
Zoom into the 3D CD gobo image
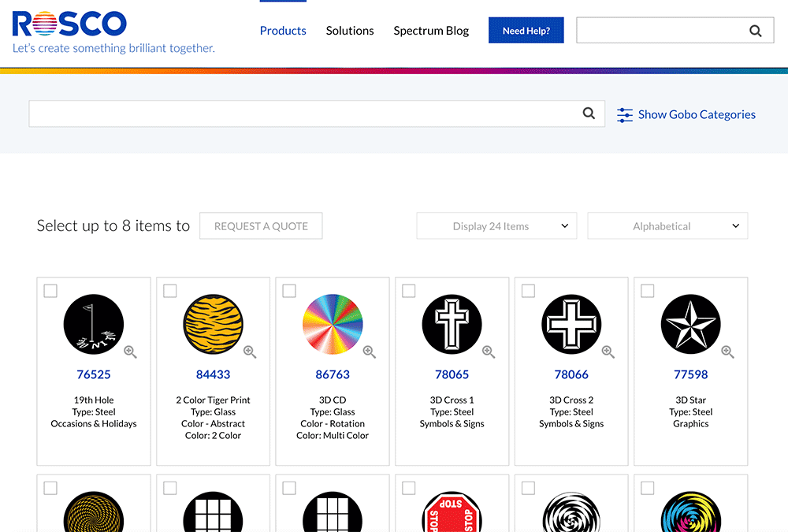coord(370,352)
